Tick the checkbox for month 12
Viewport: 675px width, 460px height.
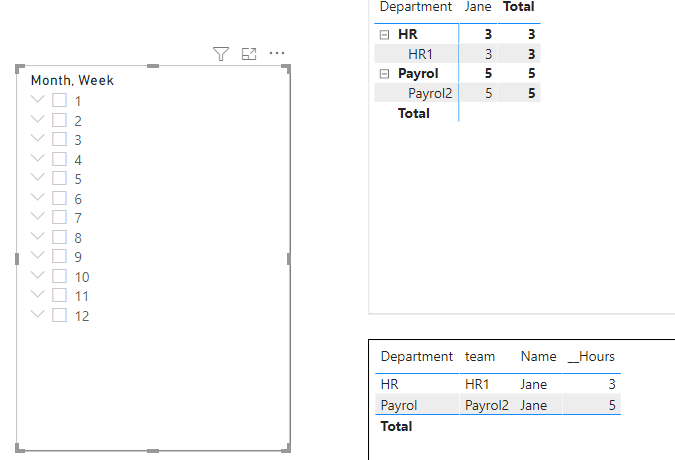59,315
